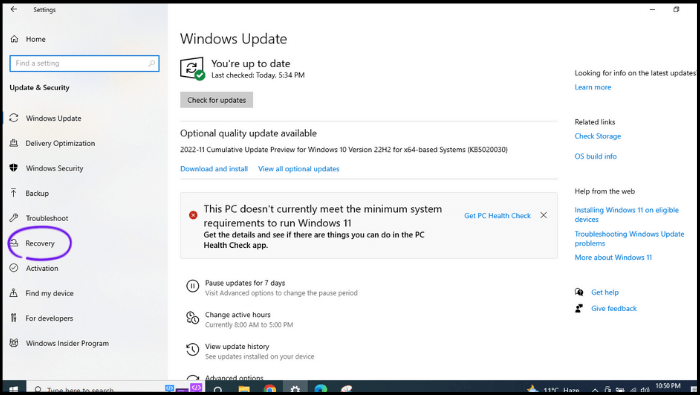Click the You're up to date status text
700x395 pixels.
click(250, 63)
